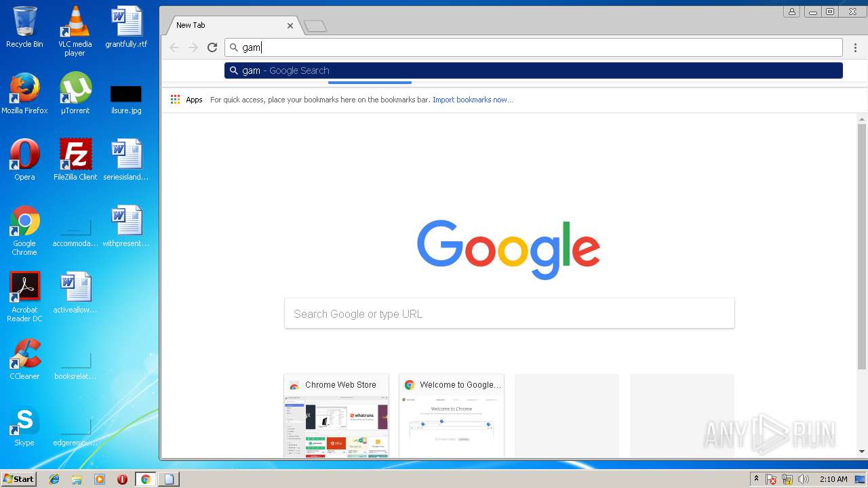
Task: Select the Mozilla Firefox shortcut
Action: point(24,94)
